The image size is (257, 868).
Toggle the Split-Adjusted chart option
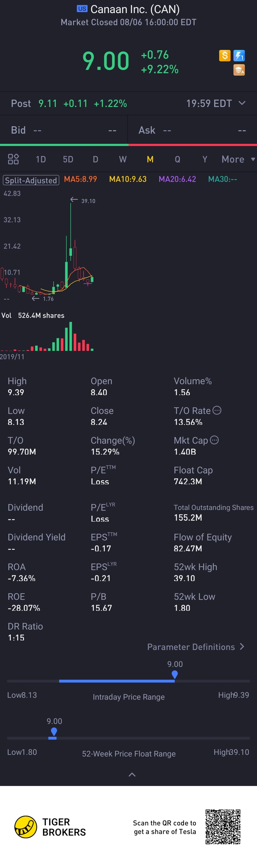click(x=31, y=180)
